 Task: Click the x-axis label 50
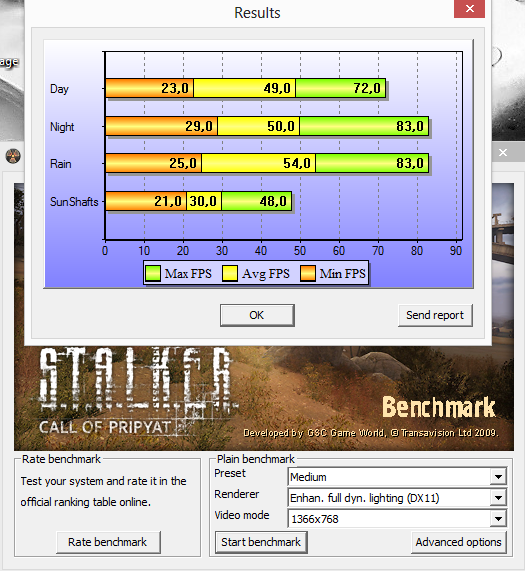pos(300,251)
